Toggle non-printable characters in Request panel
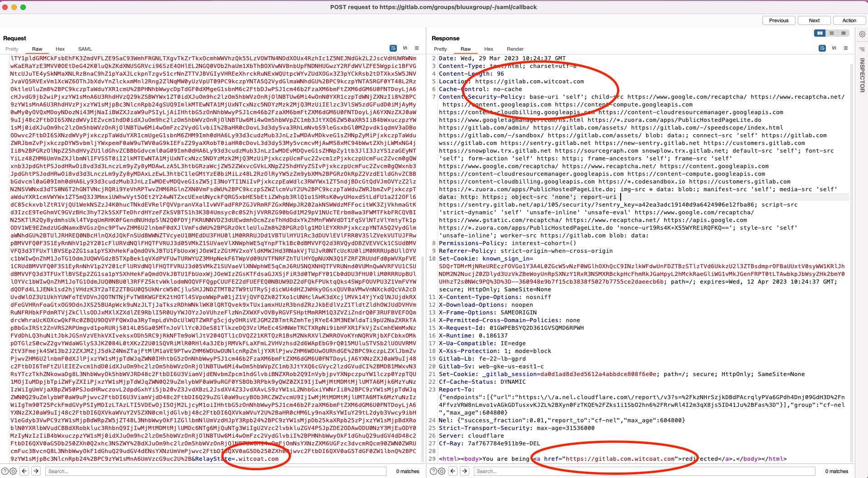The width and height of the screenshot is (868, 478). click(x=405, y=48)
